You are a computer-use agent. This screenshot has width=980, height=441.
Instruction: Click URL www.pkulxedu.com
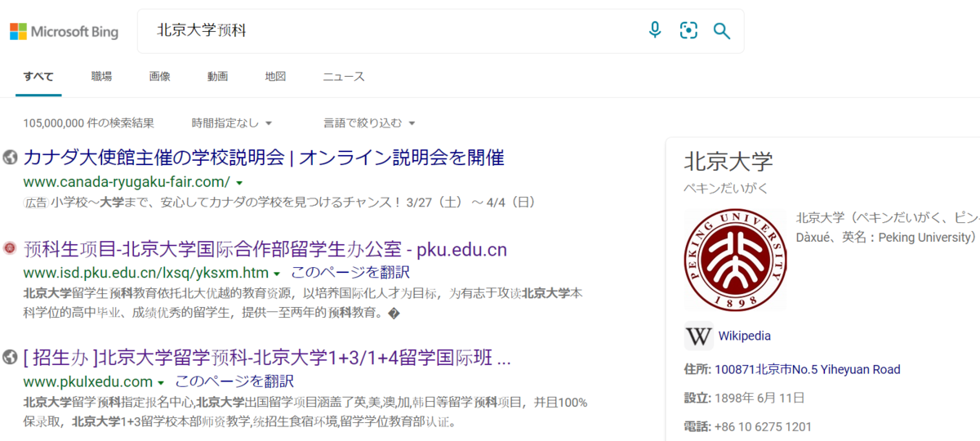88,381
